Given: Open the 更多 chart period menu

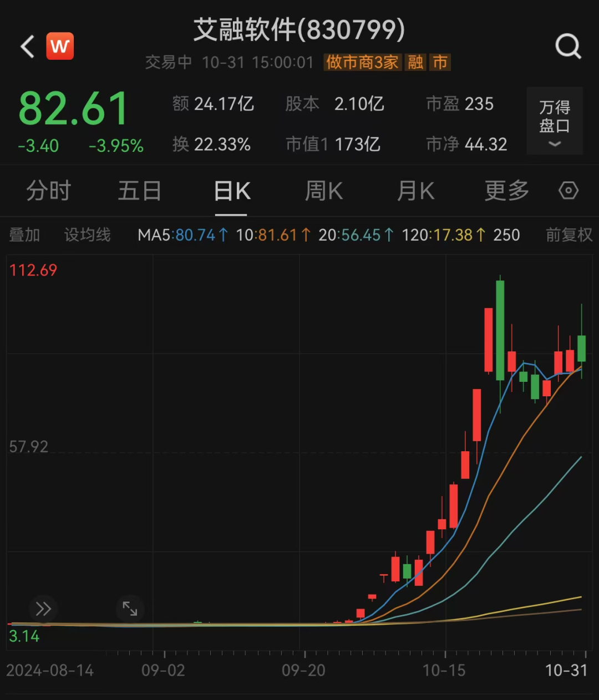Looking at the screenshot, I should tap(506, 191).
